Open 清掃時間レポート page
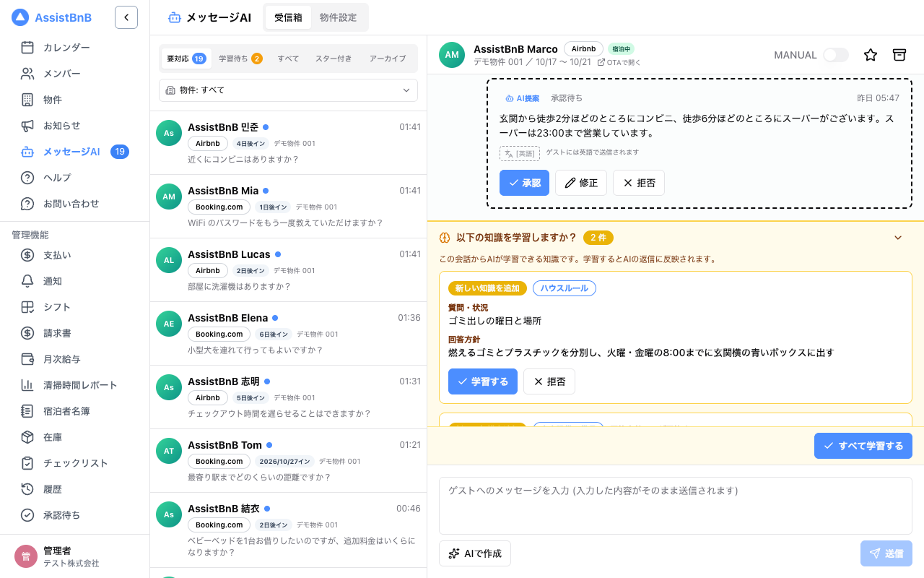This screenshot has width=924, height=578. (x=75, y=385)
